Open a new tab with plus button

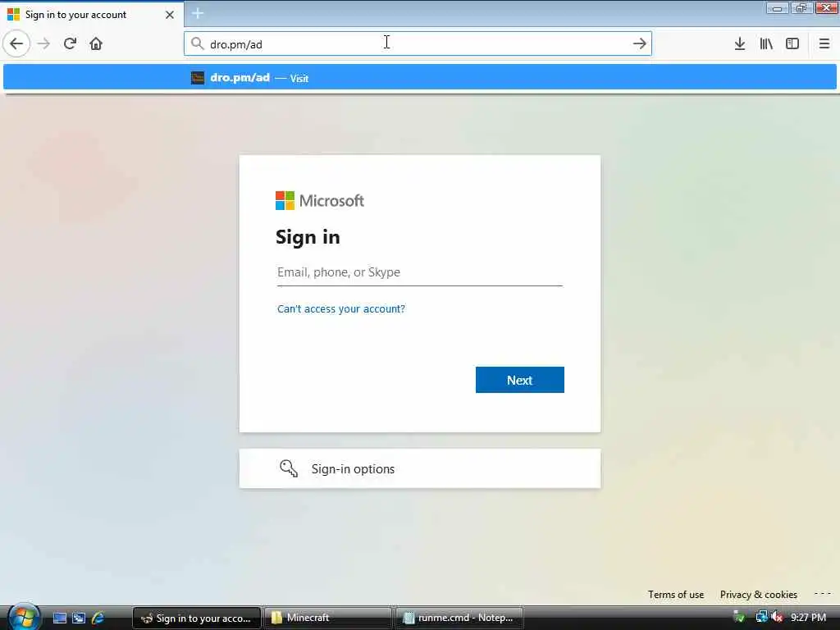(197, 13)
